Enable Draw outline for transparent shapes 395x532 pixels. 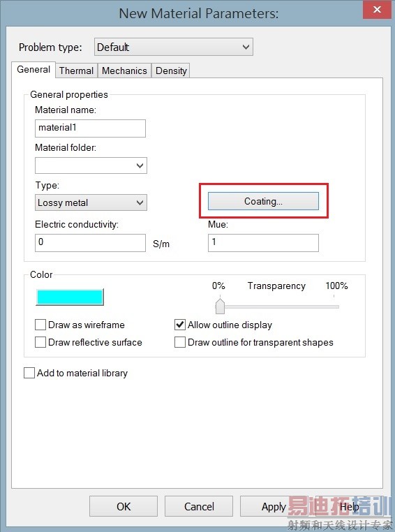click(179, 342)
